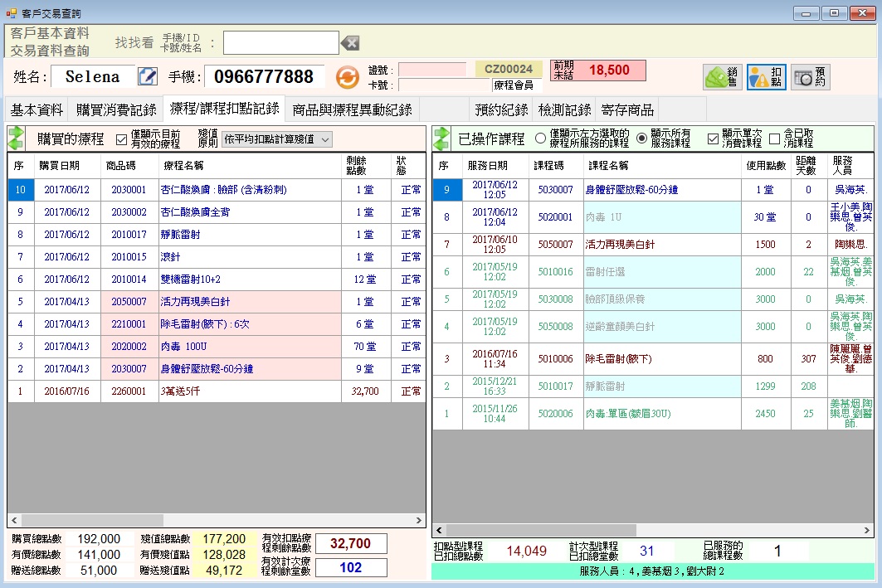Expand the 殘值原則 dropdown list
This screenshot has height=588, width=882.
(x=324, y=139)
